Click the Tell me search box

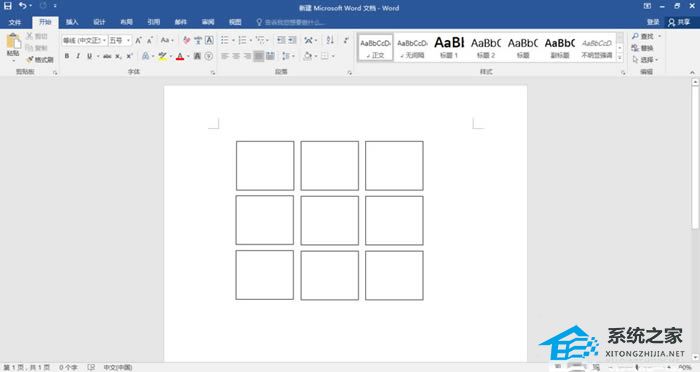click(x=290, y=22)
